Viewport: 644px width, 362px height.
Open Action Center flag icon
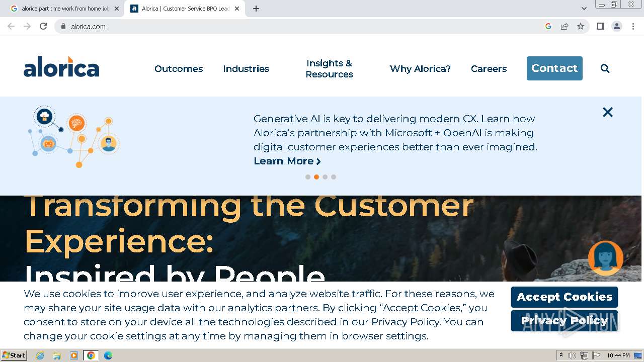tap(596, 355)
